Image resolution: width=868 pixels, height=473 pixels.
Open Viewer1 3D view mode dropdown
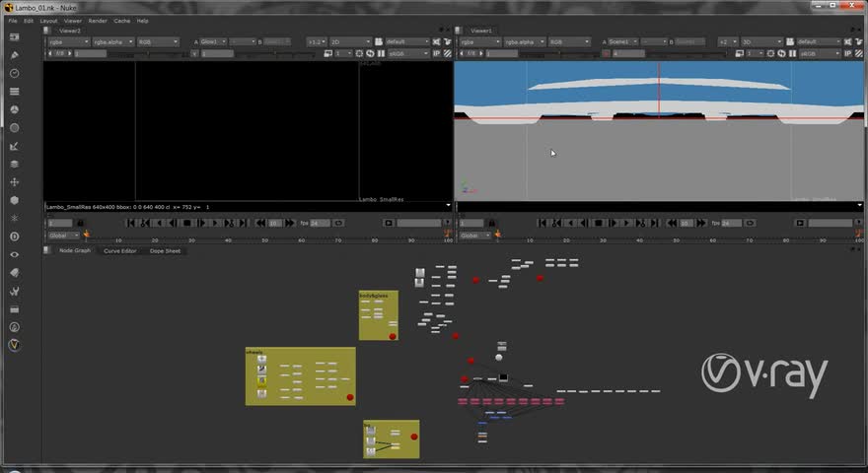761,42
